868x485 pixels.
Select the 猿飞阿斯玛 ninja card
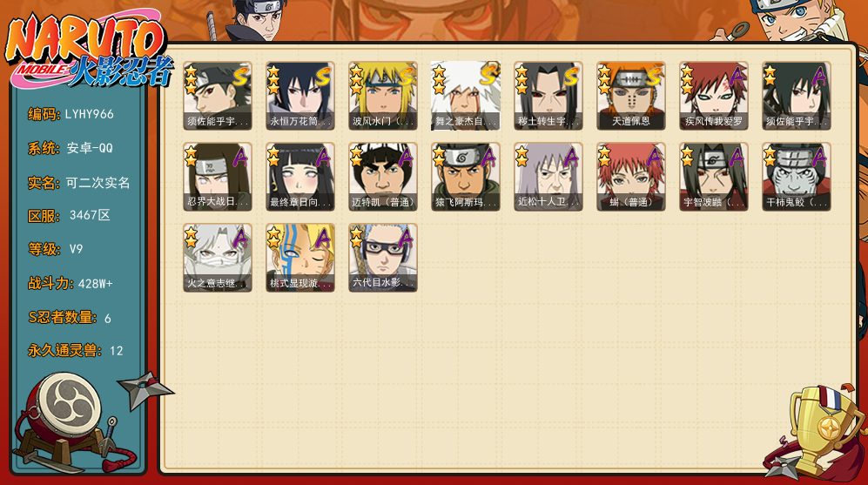click(466, 177)
